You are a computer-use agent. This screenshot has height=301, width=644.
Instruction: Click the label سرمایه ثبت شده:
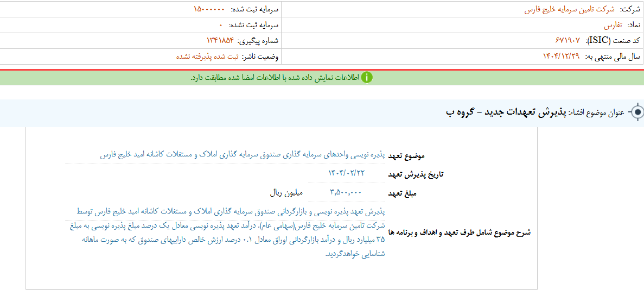click(x=254, y=9)
